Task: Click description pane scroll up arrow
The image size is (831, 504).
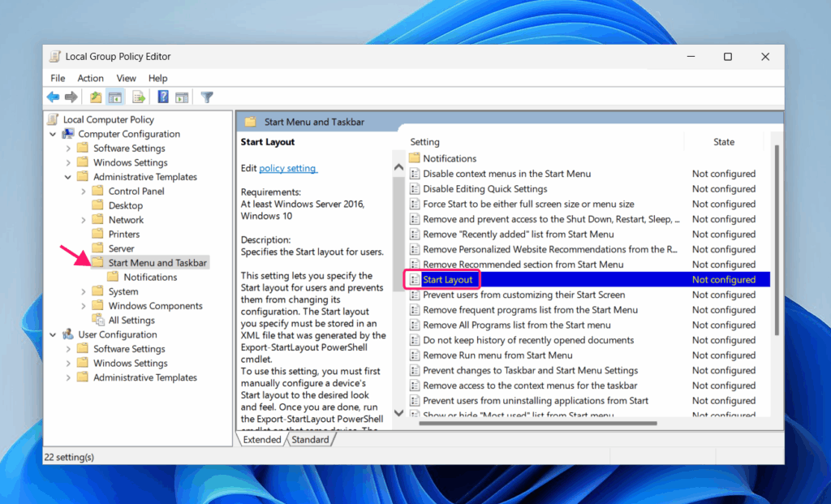Action: (x=398, y=167)
